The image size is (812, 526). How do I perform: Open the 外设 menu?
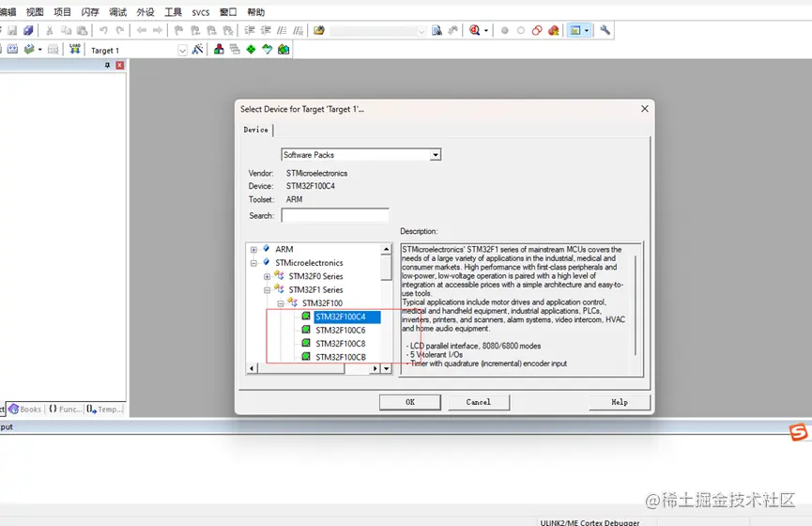click(x=145, y=12)
